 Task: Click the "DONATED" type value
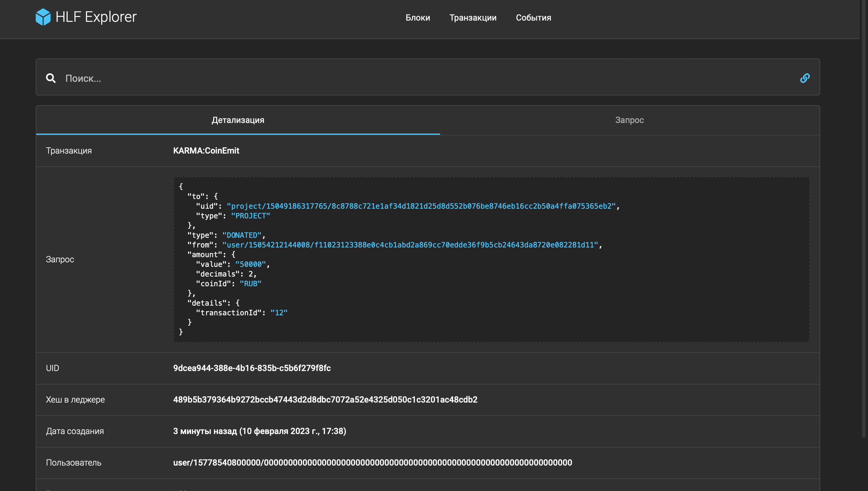242,235
